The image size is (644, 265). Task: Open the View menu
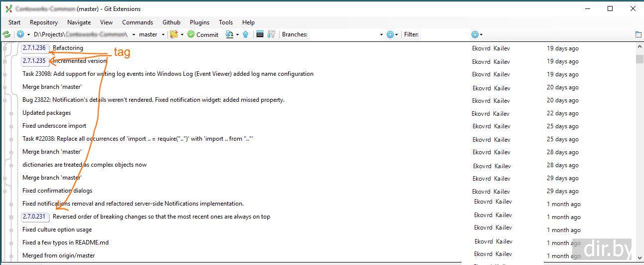tap(106, 22)
